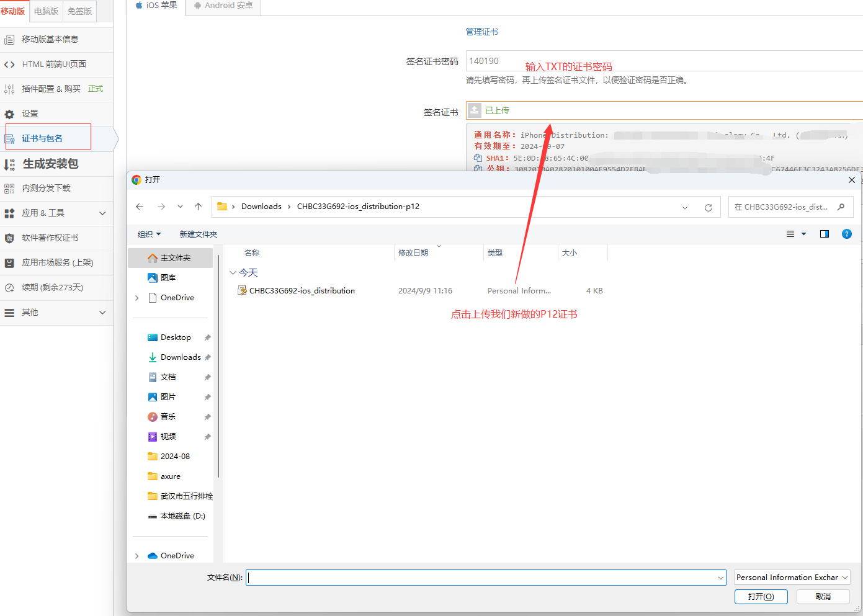This screenshot has width=863, height=616.
Task: Switch to 电脑版 tab
Action: coord(47,11)
